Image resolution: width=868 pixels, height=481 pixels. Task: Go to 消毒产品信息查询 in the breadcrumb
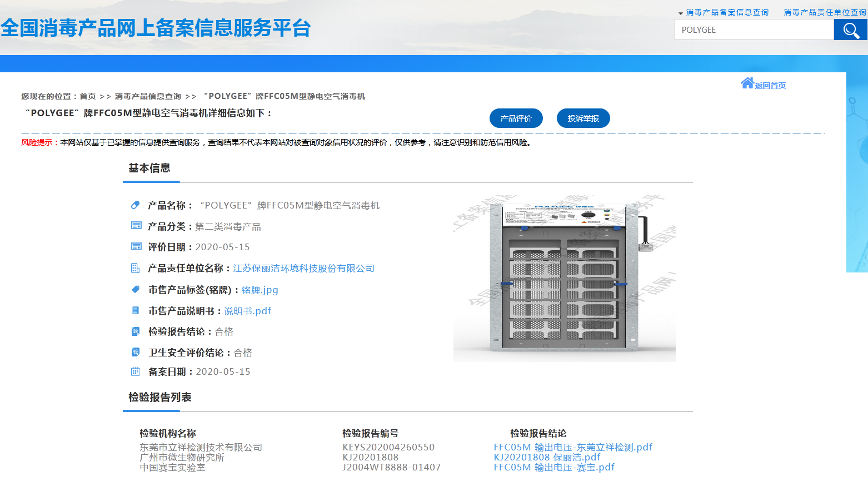(148, 96)
